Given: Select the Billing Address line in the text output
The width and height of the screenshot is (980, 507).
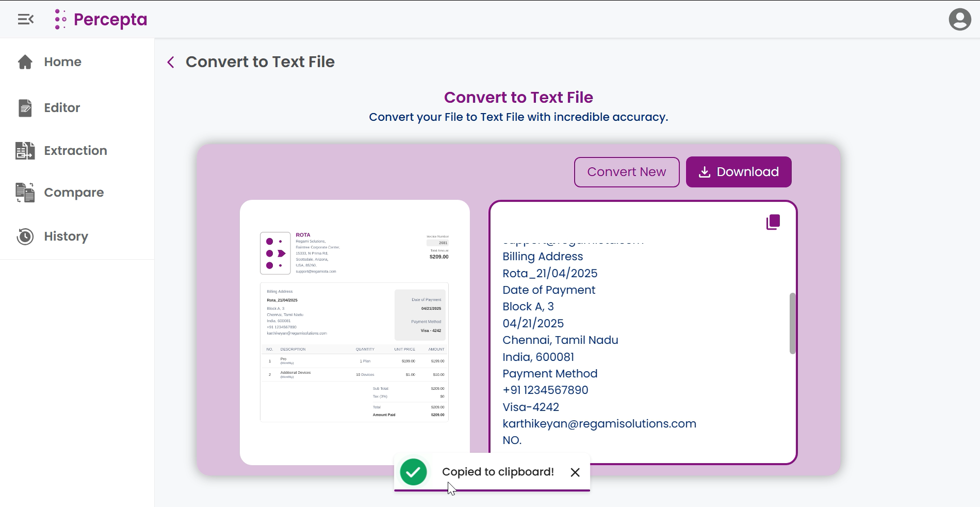Looking at the screenshot, I should tap(542, 256).
